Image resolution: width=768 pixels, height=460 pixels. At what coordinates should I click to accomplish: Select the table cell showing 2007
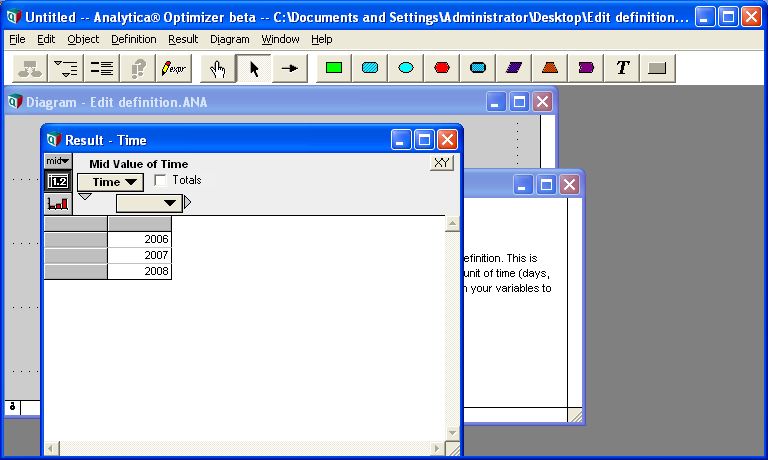click(140, 255)
